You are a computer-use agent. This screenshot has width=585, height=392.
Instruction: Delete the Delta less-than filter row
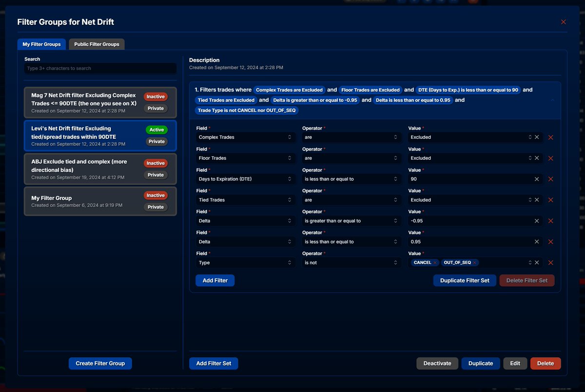point(551,242)
